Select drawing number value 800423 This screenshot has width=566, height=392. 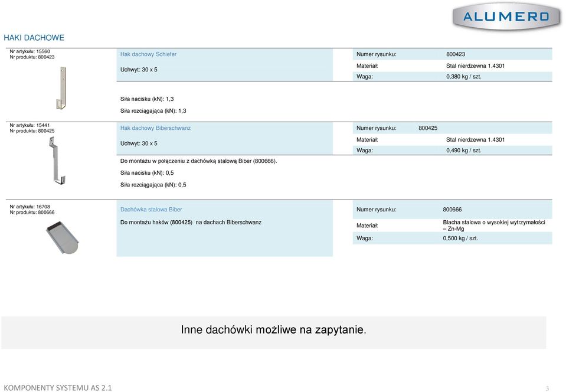click(x=456, y=54)
